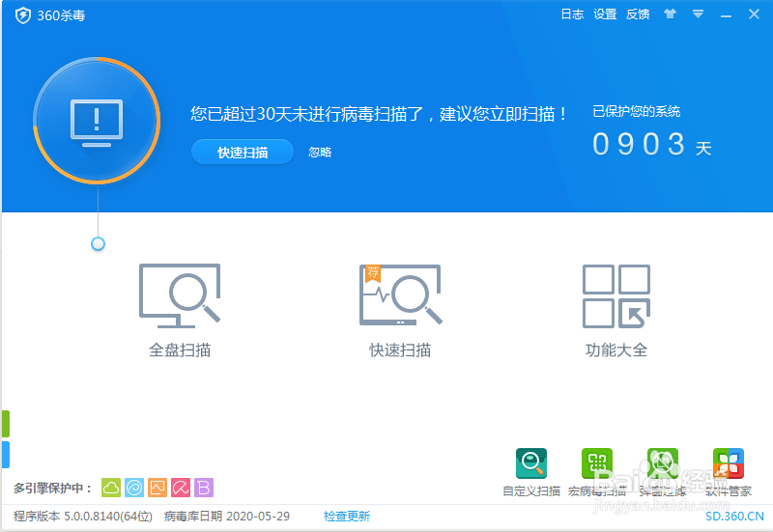773x532 pixels.
Task: Click the 全盘扫描 label
Action: pos(180,350)
